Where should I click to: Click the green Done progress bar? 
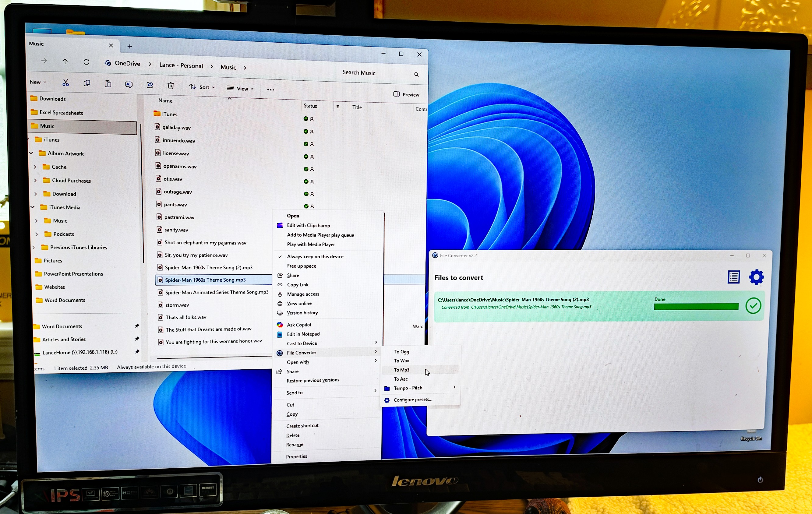tap(696, 307)
